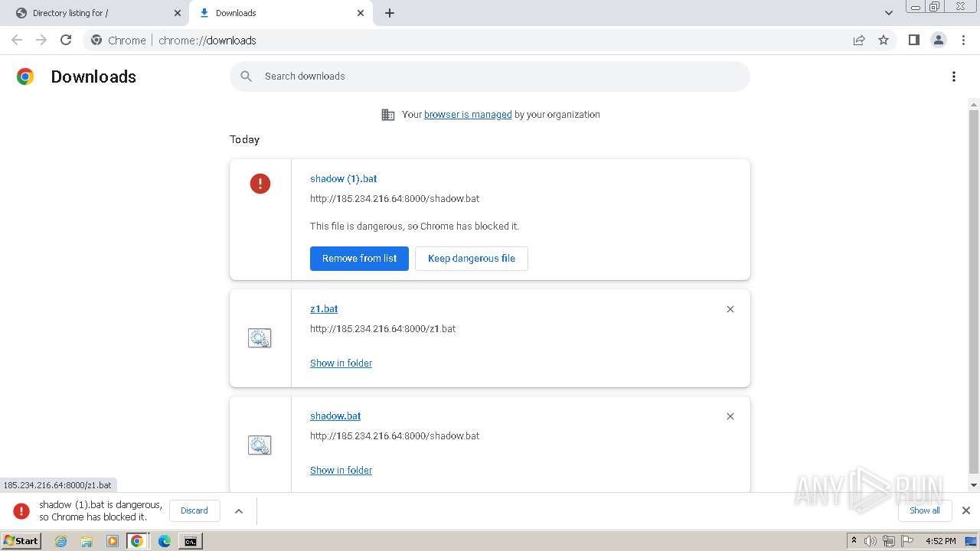Click the Downloads page heading
Screen dimensions: 980x551
(x=93, y=77)
